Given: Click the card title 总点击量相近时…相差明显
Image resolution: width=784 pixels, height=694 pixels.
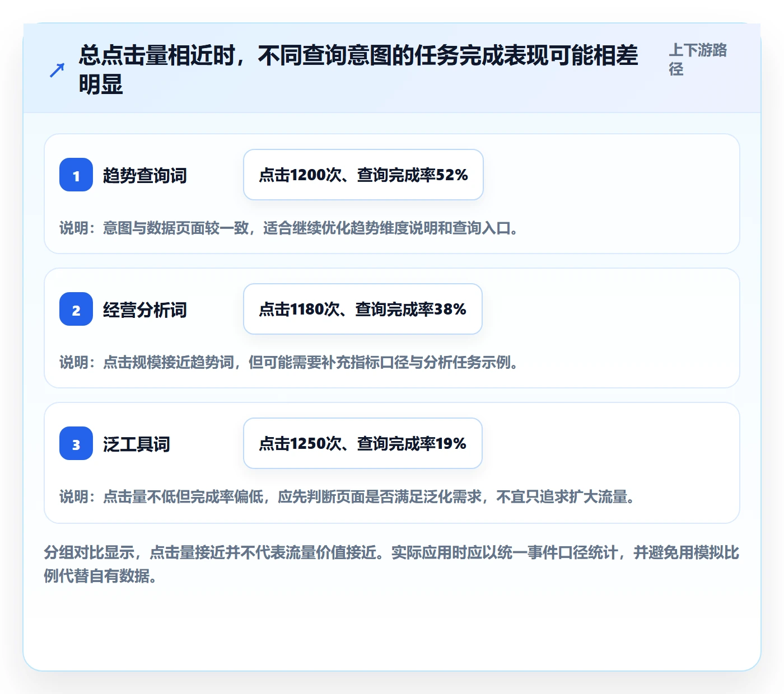Looking at the screenshot, I should click(358, 70).
